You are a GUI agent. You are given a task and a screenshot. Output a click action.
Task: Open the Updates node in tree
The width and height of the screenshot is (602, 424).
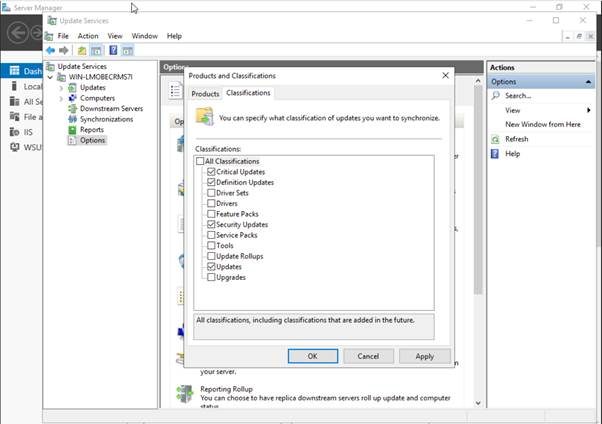pyautogui.click(x=93, y=88)
